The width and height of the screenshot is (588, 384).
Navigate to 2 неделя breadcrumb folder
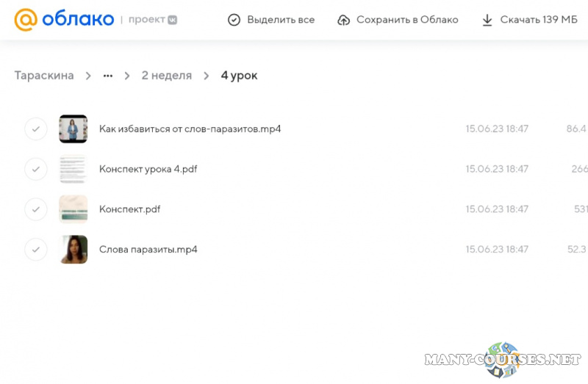coord(166,76)
